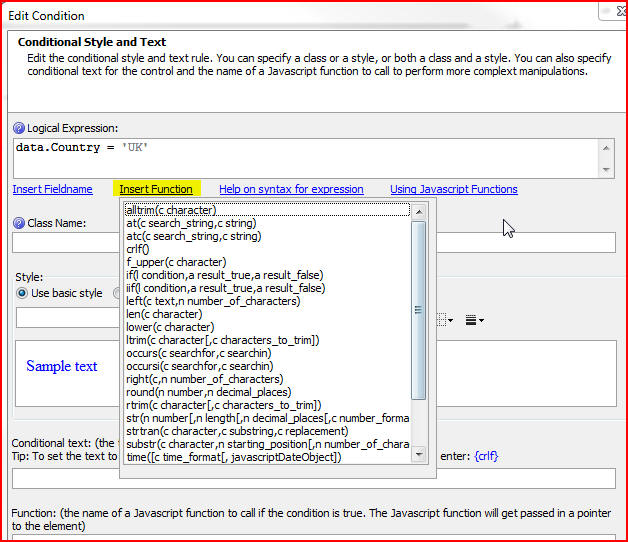Click the highlighted Insert Function link
Screen dimensions: 628x542
click(x=156, y=189)
